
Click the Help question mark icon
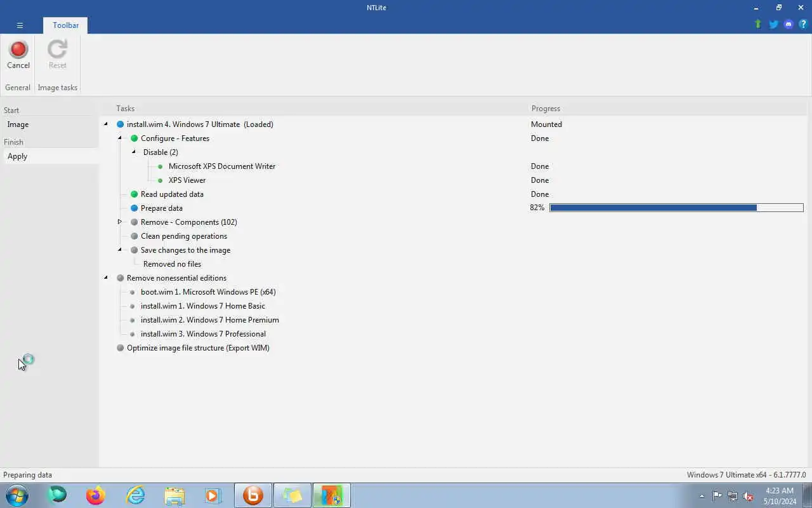(x=803, y=24)
